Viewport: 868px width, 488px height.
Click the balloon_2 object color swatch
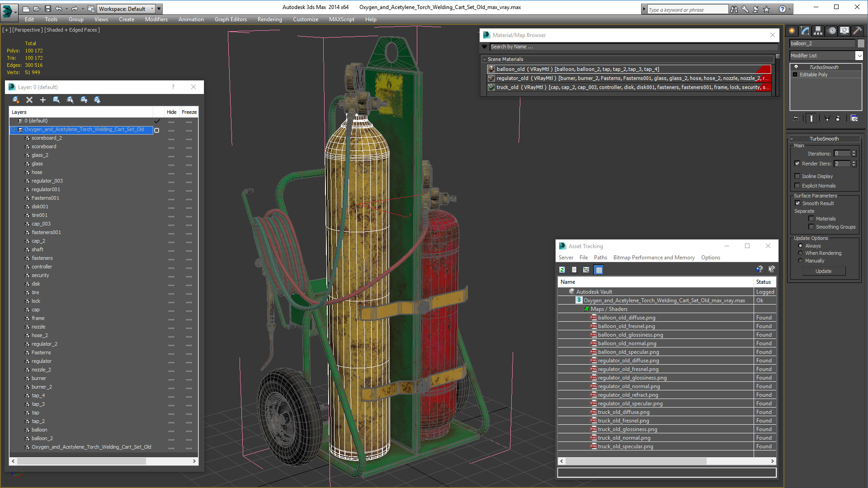click(x=861, y=43)
